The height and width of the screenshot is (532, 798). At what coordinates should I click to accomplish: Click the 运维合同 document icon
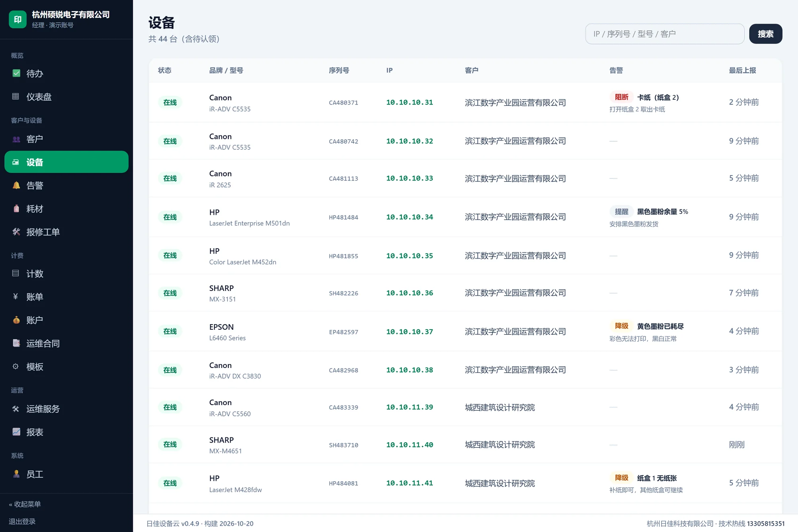pos(16,343)
